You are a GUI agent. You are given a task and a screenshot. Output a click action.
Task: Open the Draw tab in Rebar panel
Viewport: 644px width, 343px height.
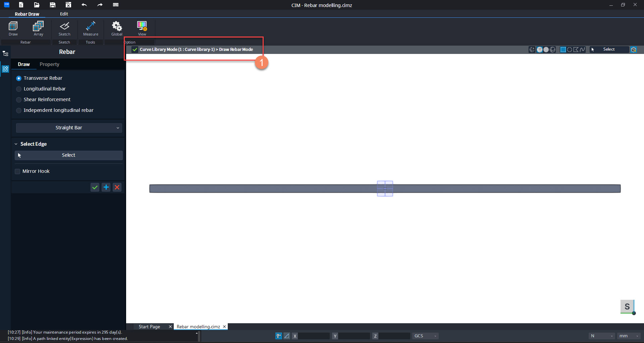point(24,64)
